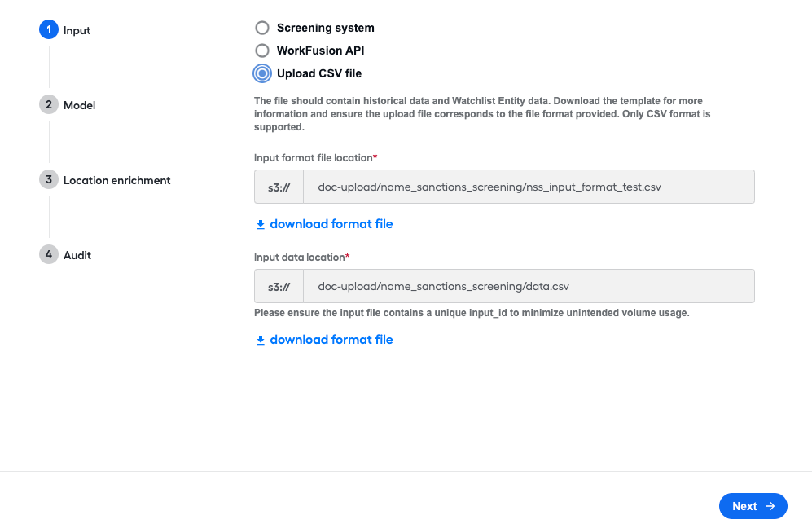
Task: Click the arrow icon on Next button
Action: (x=770, y=506)
